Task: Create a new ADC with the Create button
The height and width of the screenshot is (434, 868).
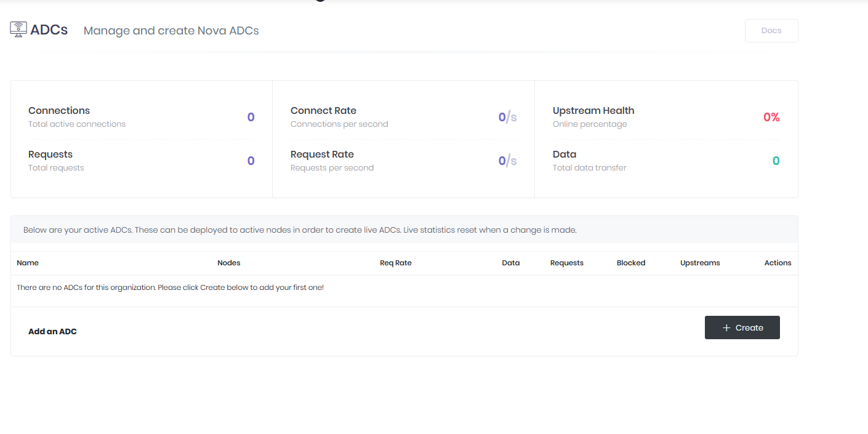Action: tap(742, 328)
